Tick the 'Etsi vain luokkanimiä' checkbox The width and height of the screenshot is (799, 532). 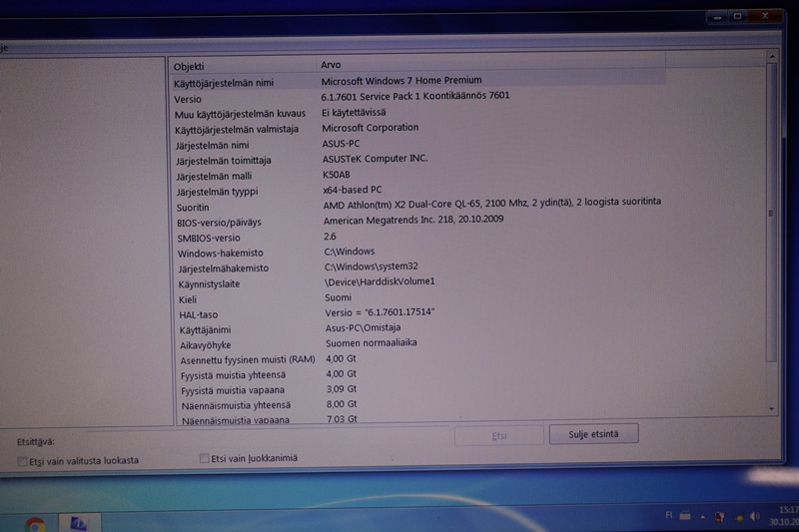click(x=205, y=458)
